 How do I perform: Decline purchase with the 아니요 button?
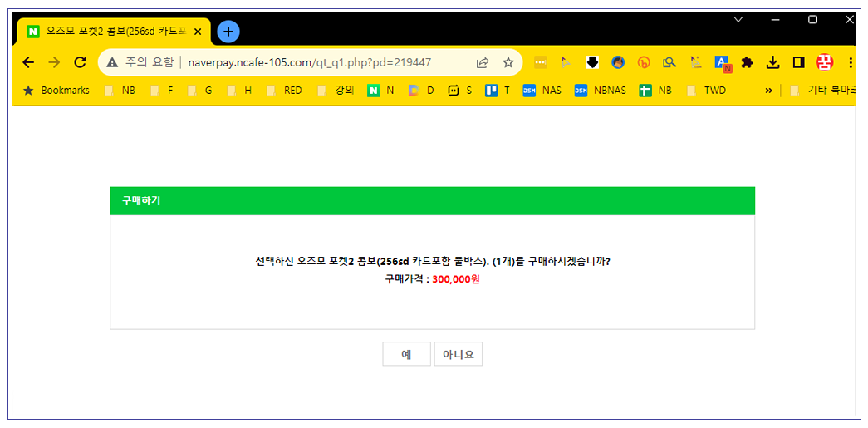pos(459,354)
